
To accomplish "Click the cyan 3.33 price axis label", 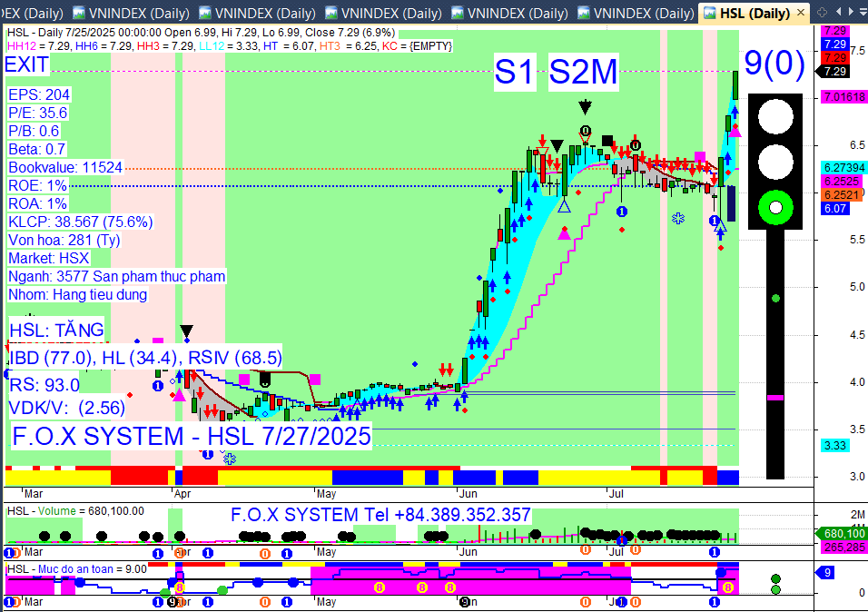I will 834,445.
